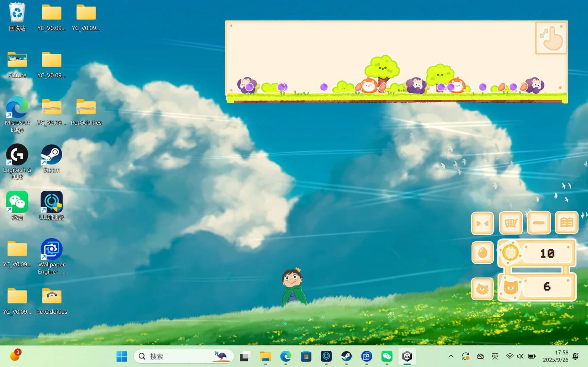
Task: Toggle the 英 input language indicator
Action: coord(495,356)
